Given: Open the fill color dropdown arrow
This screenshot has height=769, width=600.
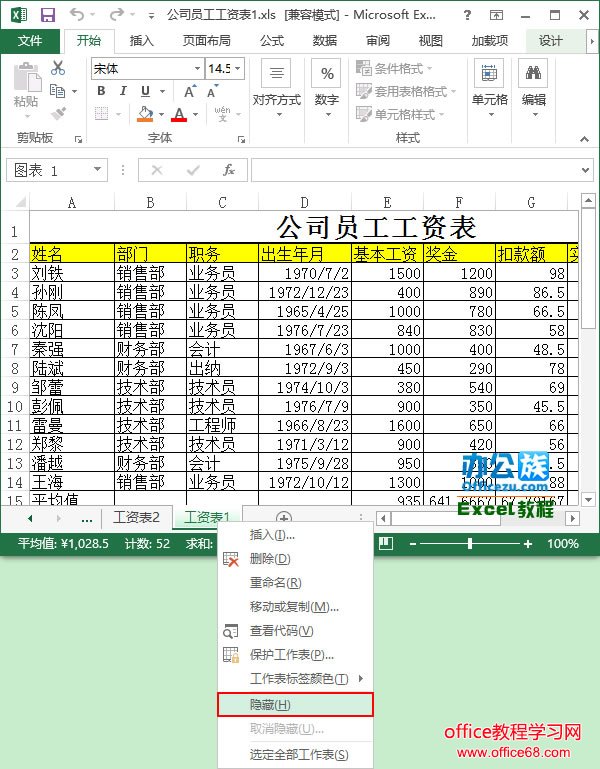Looking at the screenshot, I should pyautogui.click(x=161, y=114).
